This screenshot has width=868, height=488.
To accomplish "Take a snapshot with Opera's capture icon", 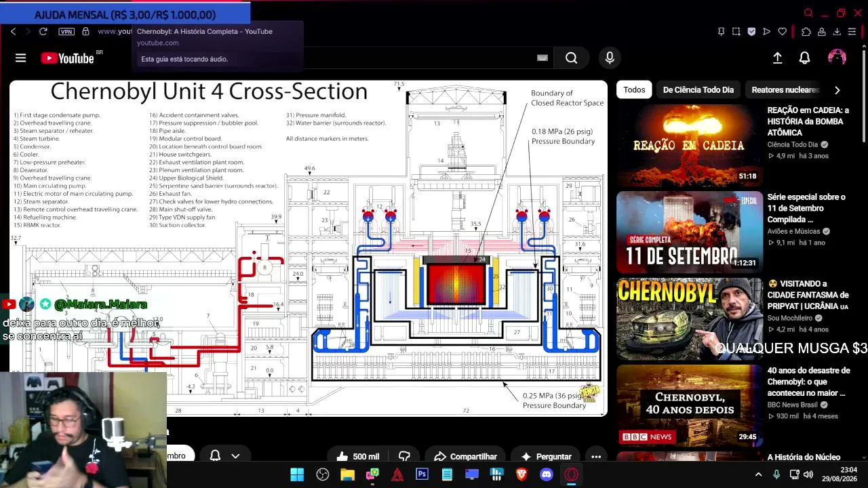I will coord(736,31).
